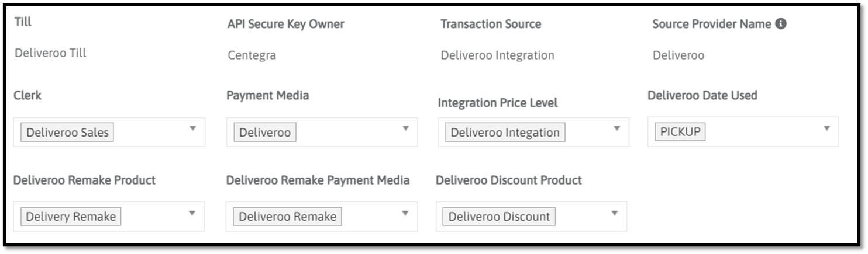
Task: Click the Centegra key owner value
Action: (252, 55)
